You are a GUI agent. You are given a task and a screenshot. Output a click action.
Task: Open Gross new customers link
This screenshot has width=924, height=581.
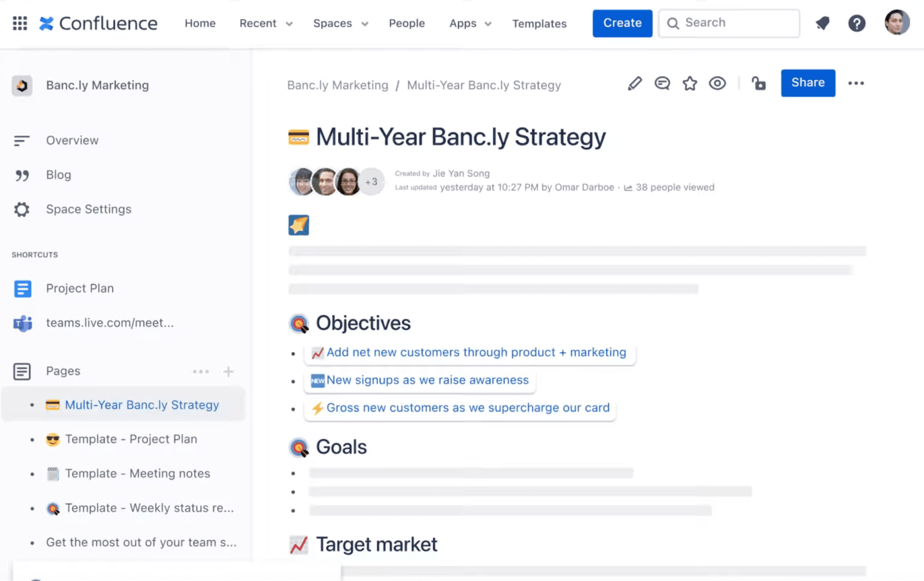click(468, 408)
